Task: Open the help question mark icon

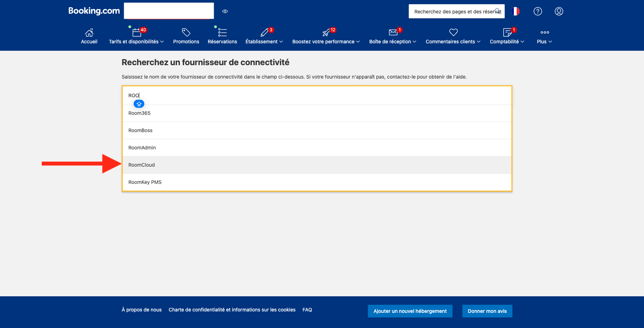Action: point(538,11)
